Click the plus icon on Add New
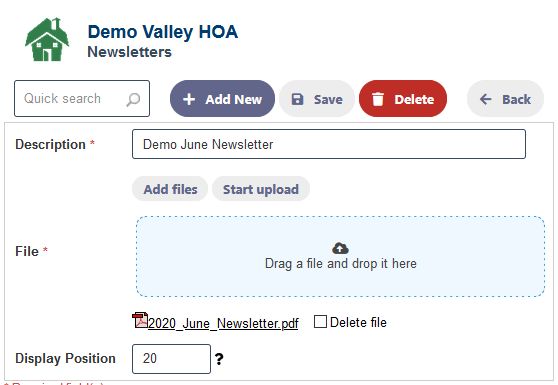558x385 pixels. click(x=189, y=99)
